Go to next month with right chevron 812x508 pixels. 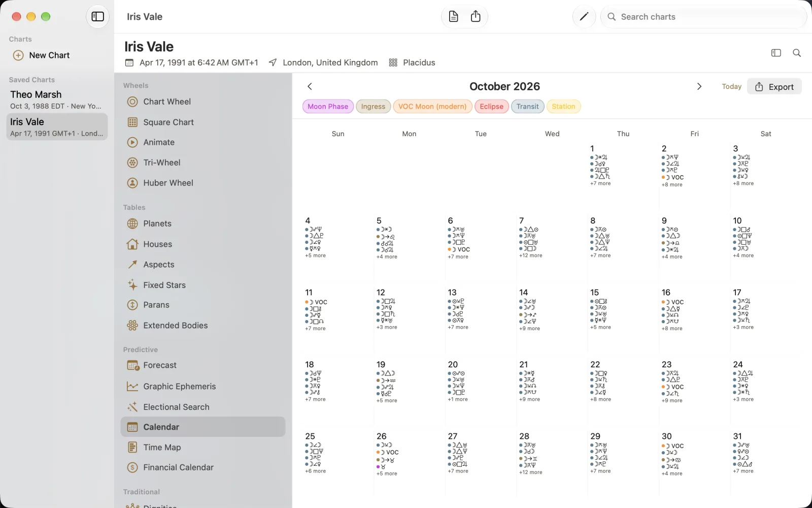tap(699, 86)
